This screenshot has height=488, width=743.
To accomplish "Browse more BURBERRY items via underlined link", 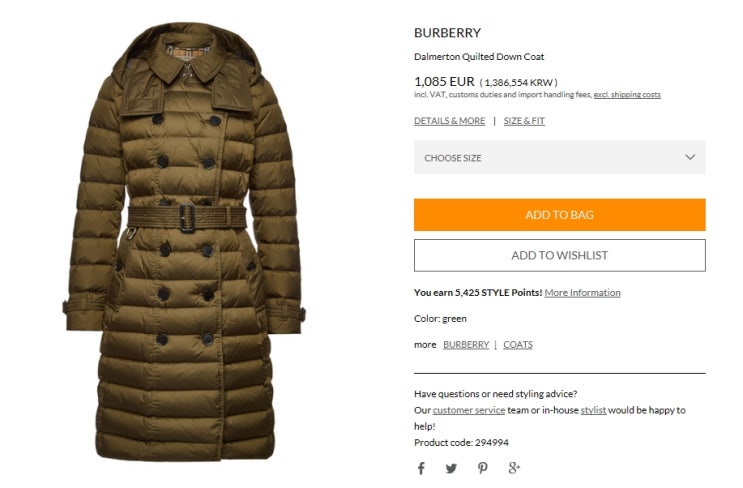I will tap(466, 344).
